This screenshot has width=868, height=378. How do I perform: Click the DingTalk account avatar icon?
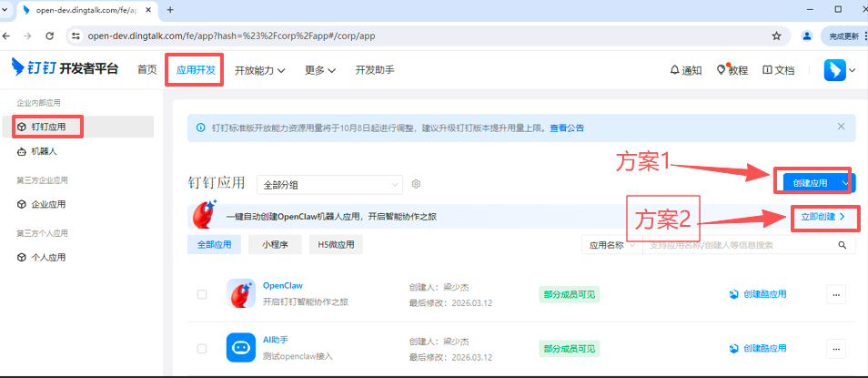click(x=834, y=70)
